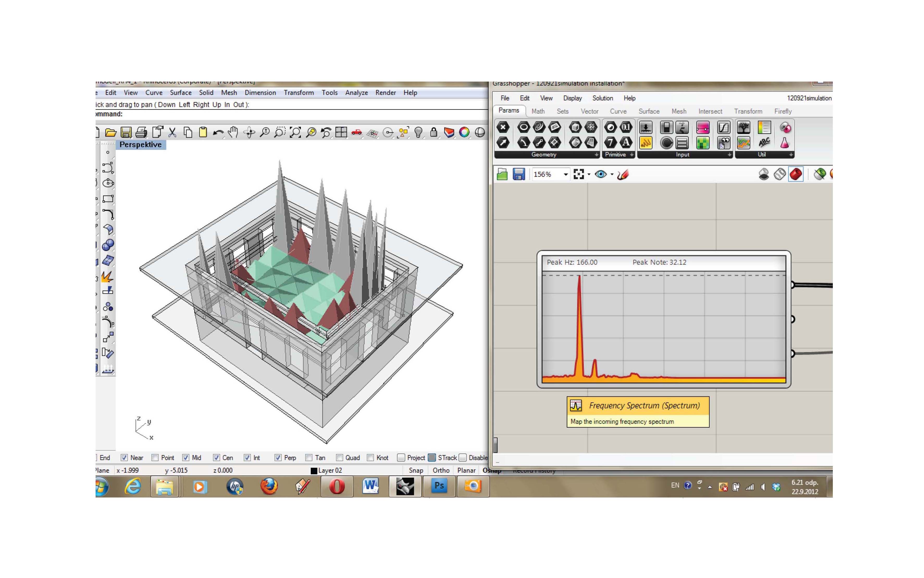924x578 pixels.
Task: Click the Vector parameter arrow icon
Action: tap(503, 143)
